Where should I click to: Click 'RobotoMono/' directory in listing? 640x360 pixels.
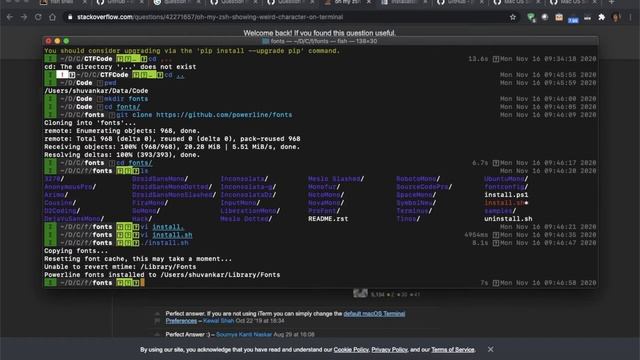pos(418,179)
